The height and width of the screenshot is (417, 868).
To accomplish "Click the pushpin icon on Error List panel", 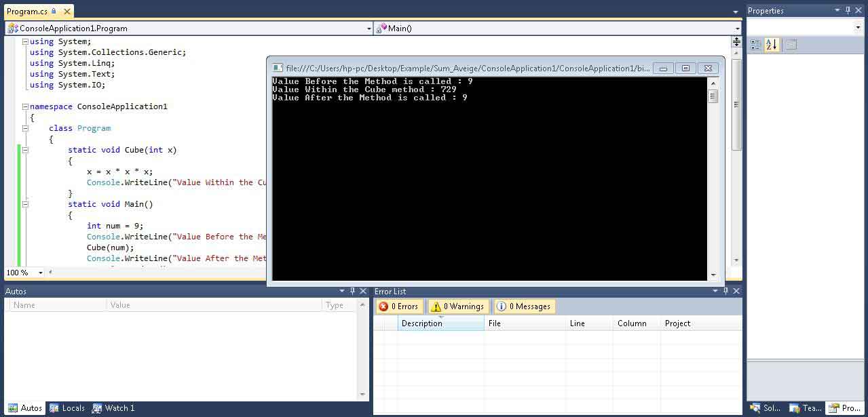I will click(x=725, y=291).
